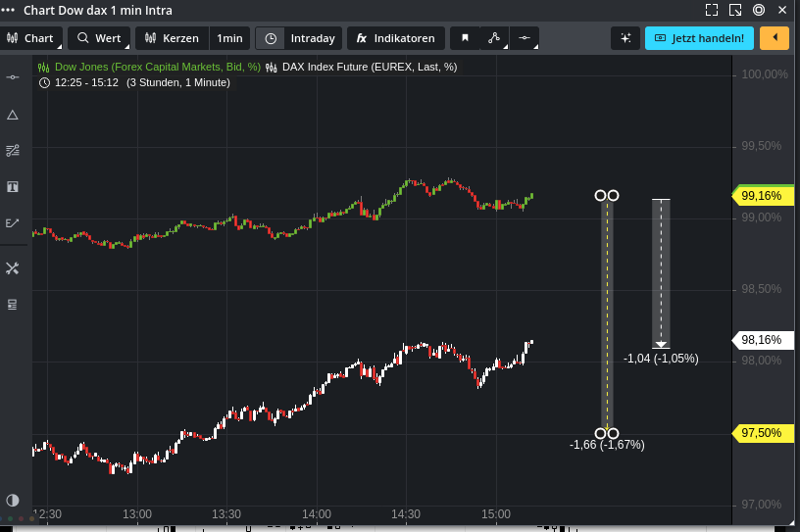This screenshot has height=532, width=800.
Task: Select the 1min interval button
Action: 229,38
